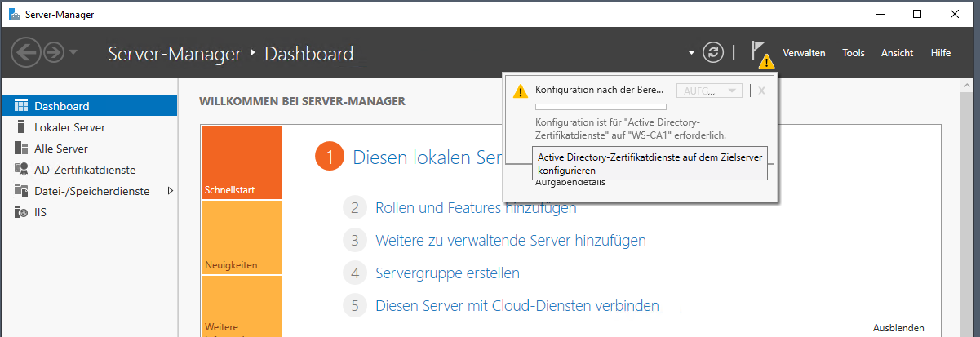Click the configuration progress bar

pos(601,107)
